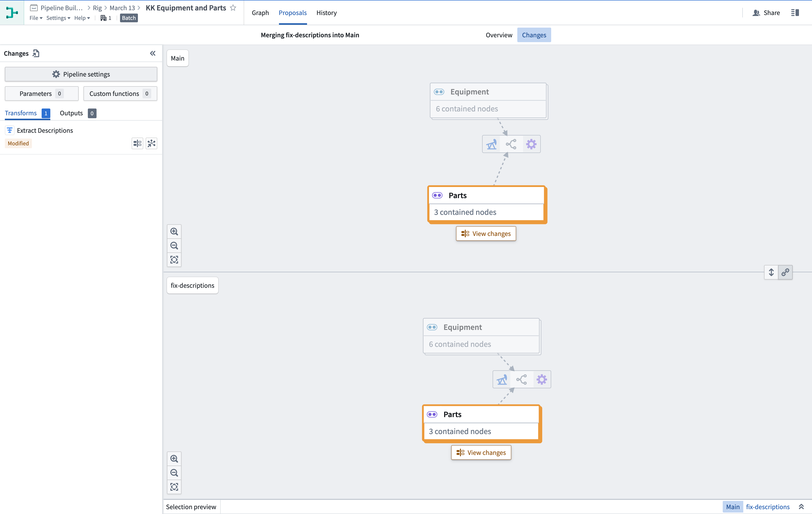Click the collapse sidebar double-arrow icon
Screen dimensions: 812x514
click(x=153, y=53)
